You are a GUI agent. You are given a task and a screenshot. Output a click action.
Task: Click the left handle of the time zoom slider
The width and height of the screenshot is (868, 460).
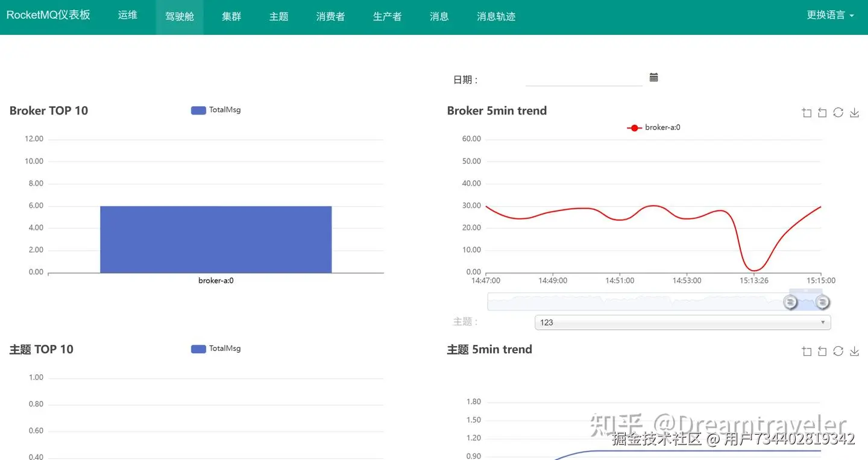790,301
